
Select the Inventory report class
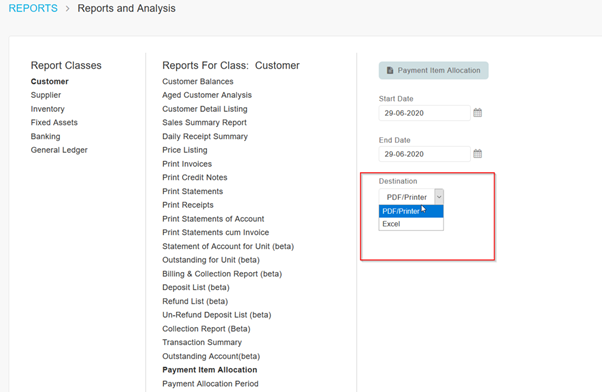click(48, 109)
